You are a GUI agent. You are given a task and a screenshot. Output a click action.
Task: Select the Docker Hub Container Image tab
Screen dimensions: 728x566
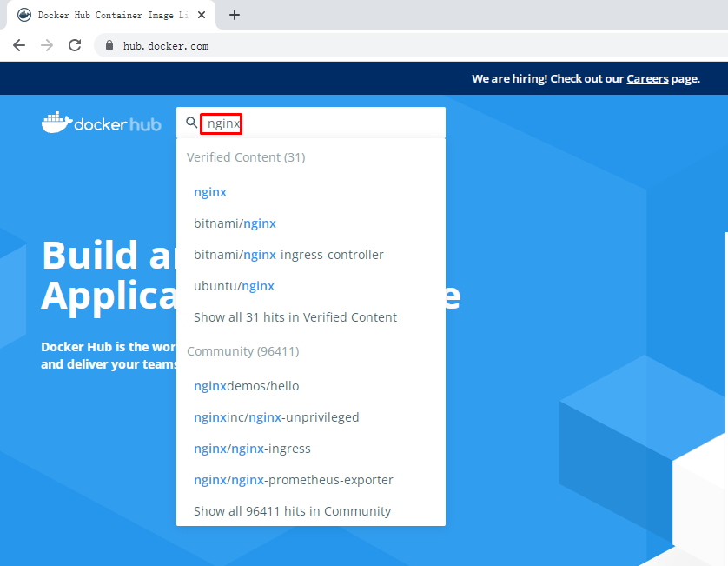109,15
